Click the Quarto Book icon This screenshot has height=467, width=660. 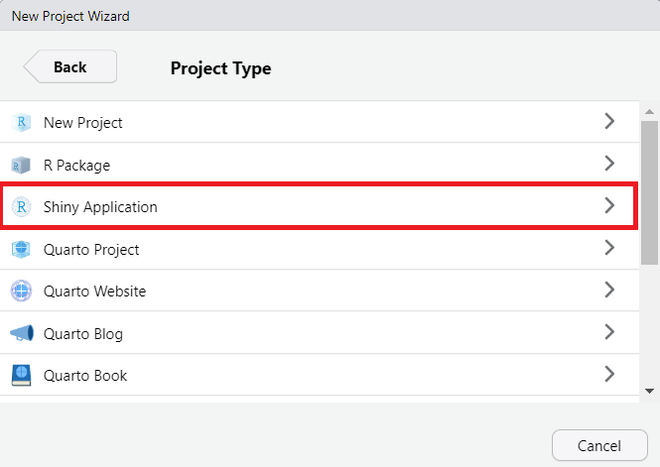(21, 376)
